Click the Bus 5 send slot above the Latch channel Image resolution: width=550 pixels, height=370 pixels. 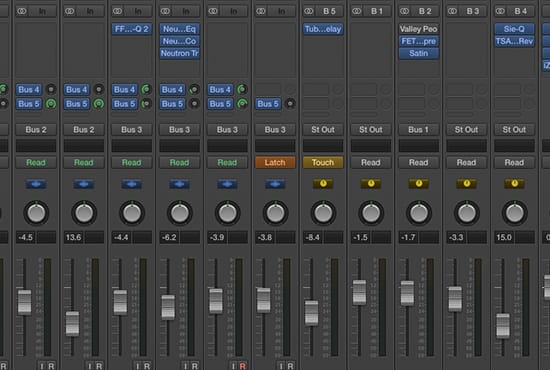point(268,104)
